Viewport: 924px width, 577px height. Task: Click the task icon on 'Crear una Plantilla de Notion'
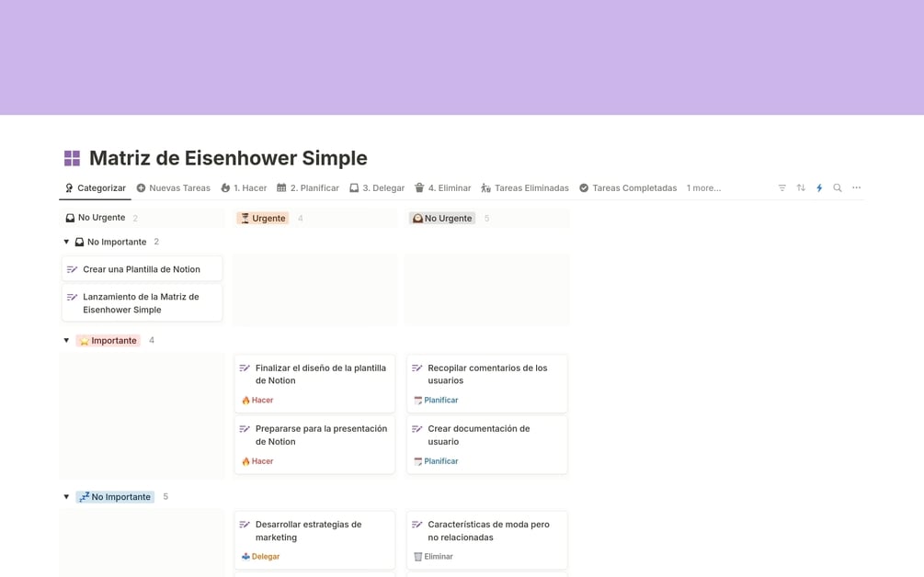click(x=73, y=269)
